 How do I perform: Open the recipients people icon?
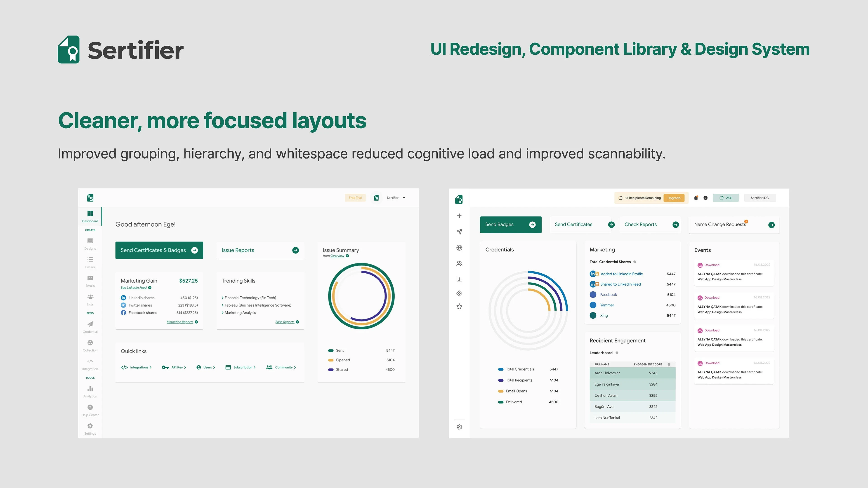(459, 264)
